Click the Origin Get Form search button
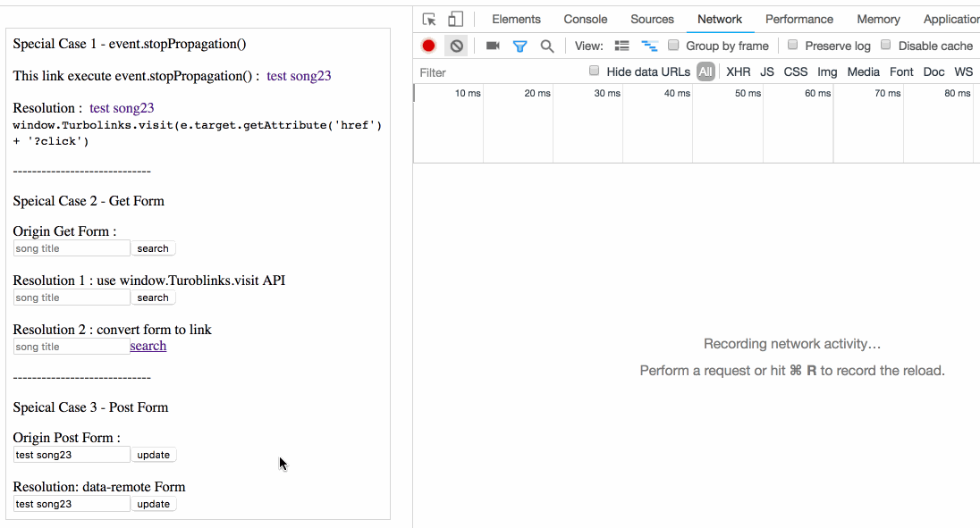 [x=153, y=248]
